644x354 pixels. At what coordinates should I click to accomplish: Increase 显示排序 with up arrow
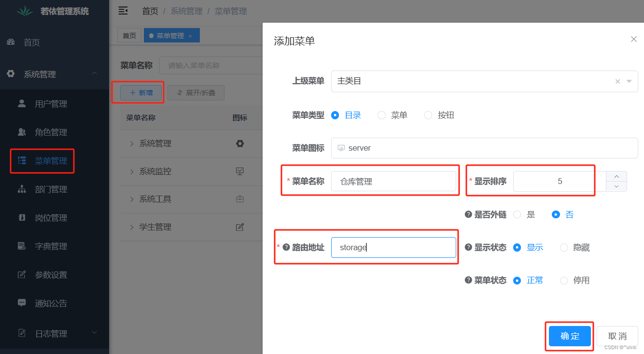(x=616, y=176)
